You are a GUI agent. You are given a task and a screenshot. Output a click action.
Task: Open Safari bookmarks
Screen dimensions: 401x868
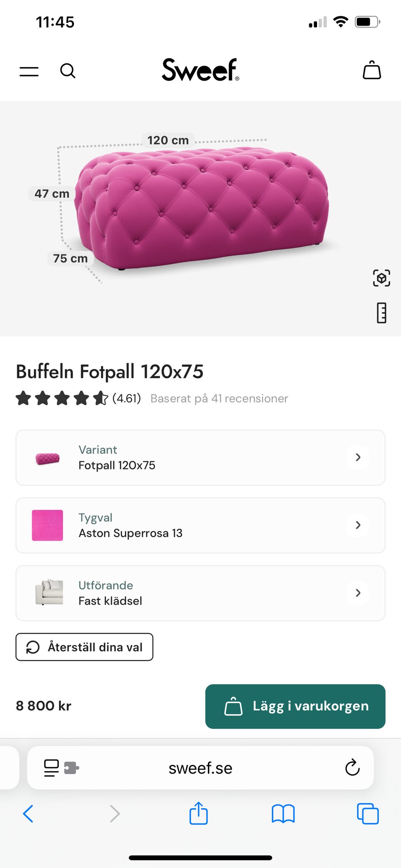click(283, 813)
